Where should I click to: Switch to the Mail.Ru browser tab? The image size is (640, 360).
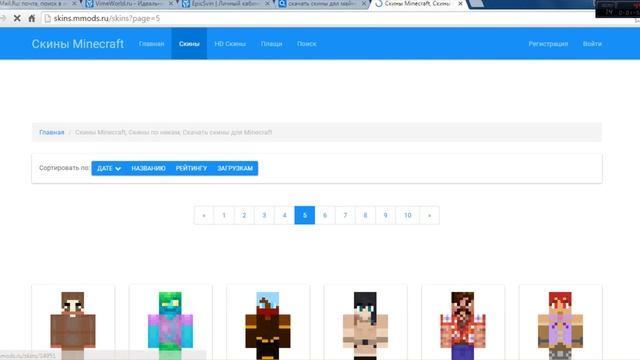click(39, 4)
